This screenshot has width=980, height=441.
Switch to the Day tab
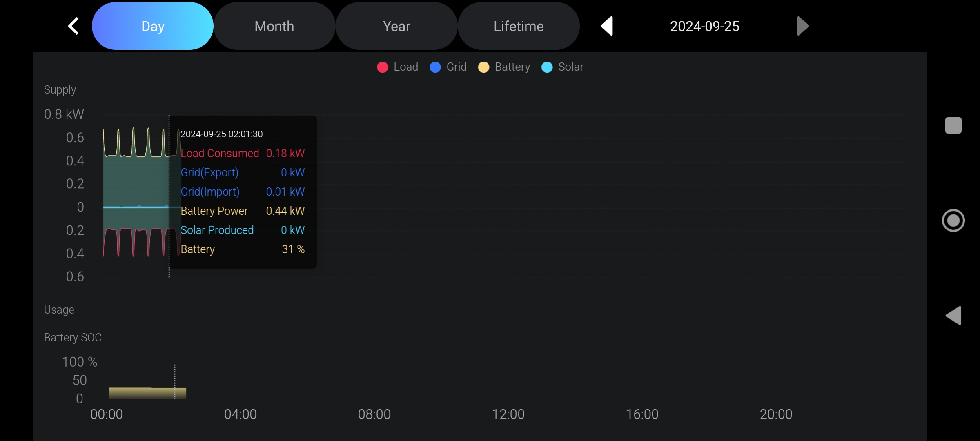[x=153, y=26]
